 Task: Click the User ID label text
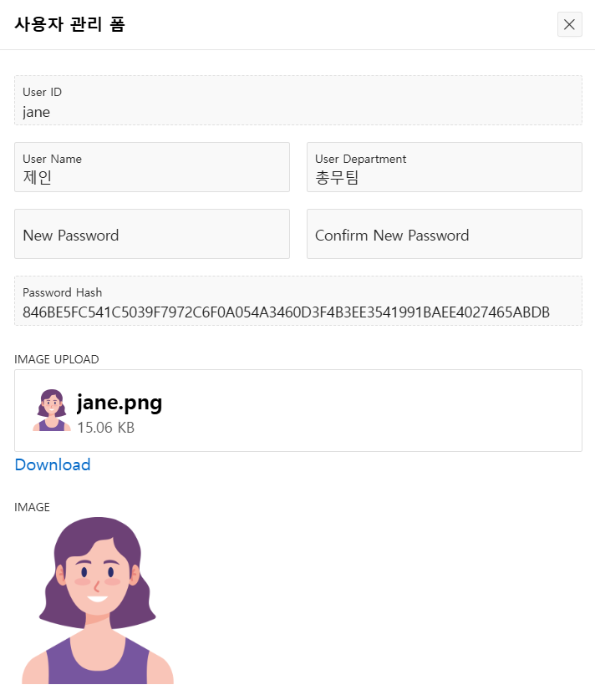pos(43,92)
